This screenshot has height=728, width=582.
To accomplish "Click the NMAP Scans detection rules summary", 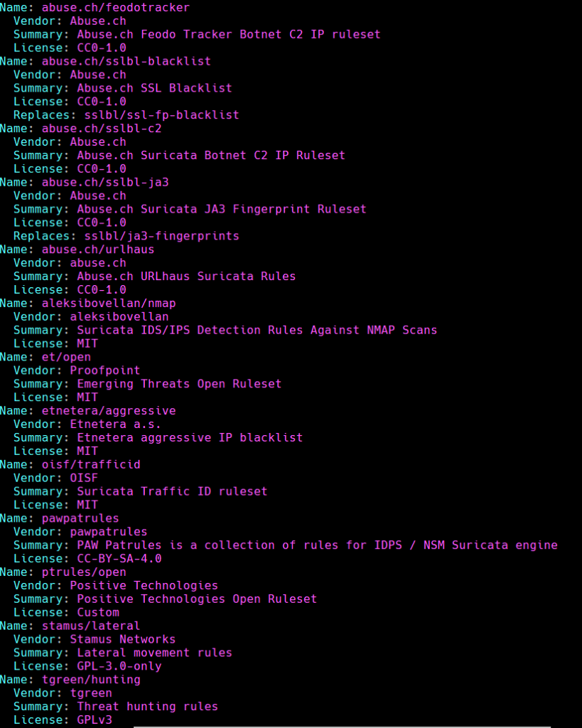I will pos(257,330).
